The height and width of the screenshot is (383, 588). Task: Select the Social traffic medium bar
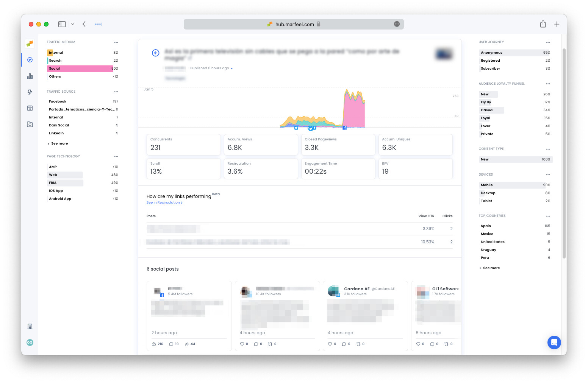point(80,69)
